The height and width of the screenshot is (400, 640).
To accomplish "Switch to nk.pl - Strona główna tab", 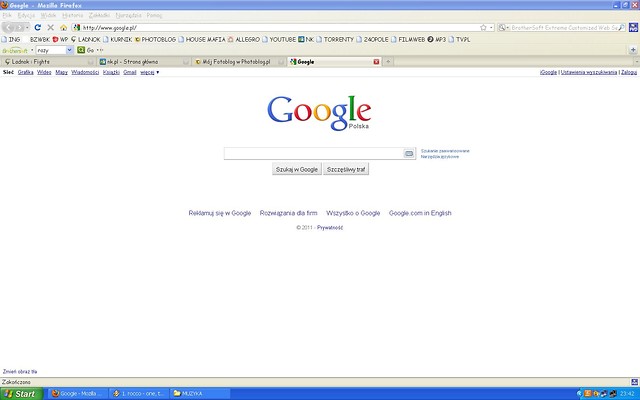I will [144, 62].
